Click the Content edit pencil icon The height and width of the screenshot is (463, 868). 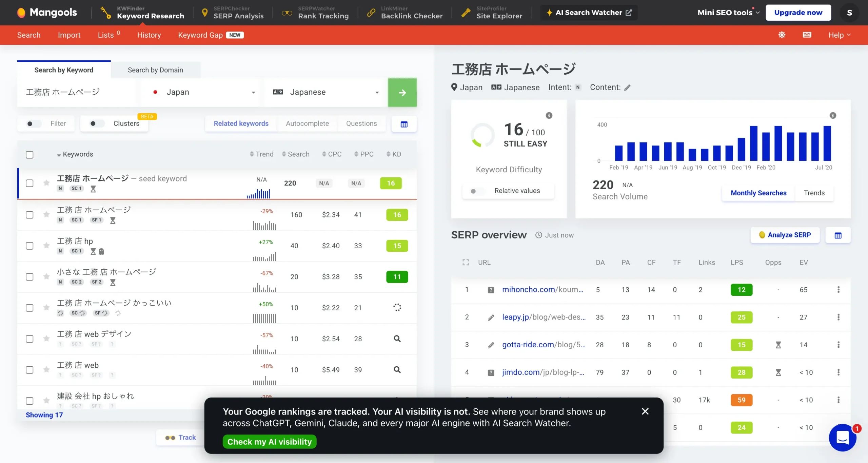628,88
